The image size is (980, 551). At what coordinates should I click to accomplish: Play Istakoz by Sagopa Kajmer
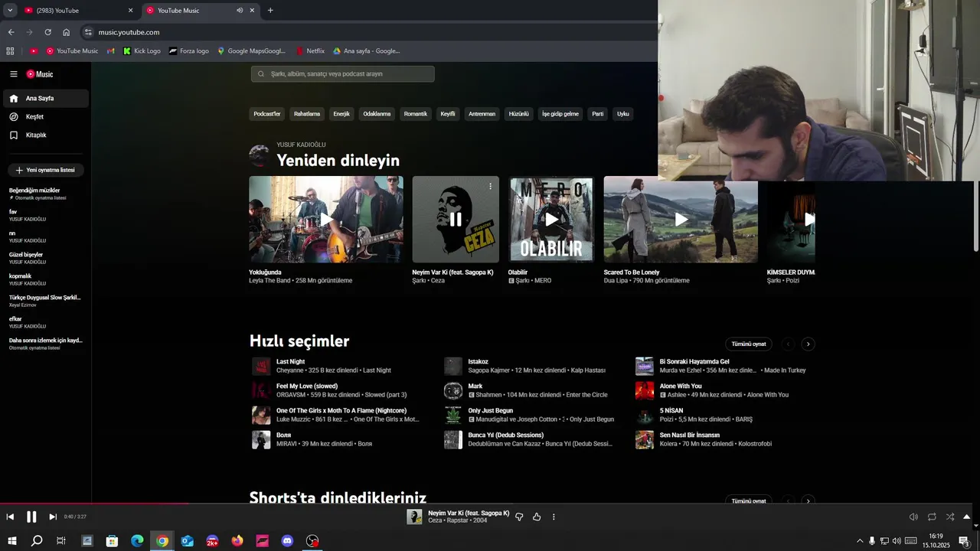pyautogui.click(x=453, y=366)
